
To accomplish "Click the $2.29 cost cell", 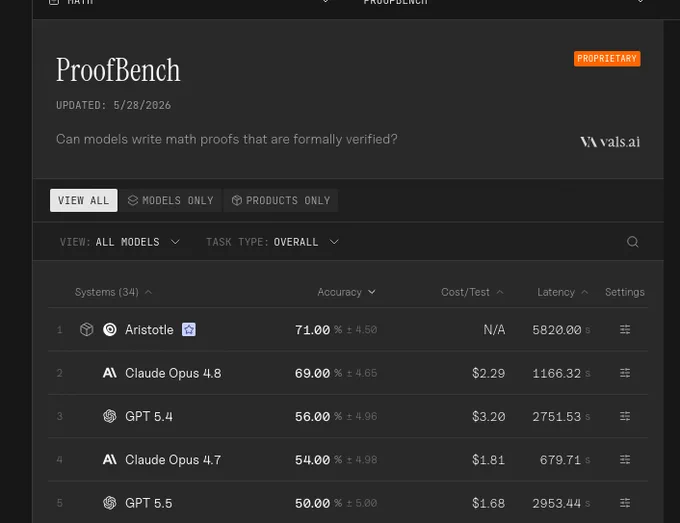I will coord(489,373).
